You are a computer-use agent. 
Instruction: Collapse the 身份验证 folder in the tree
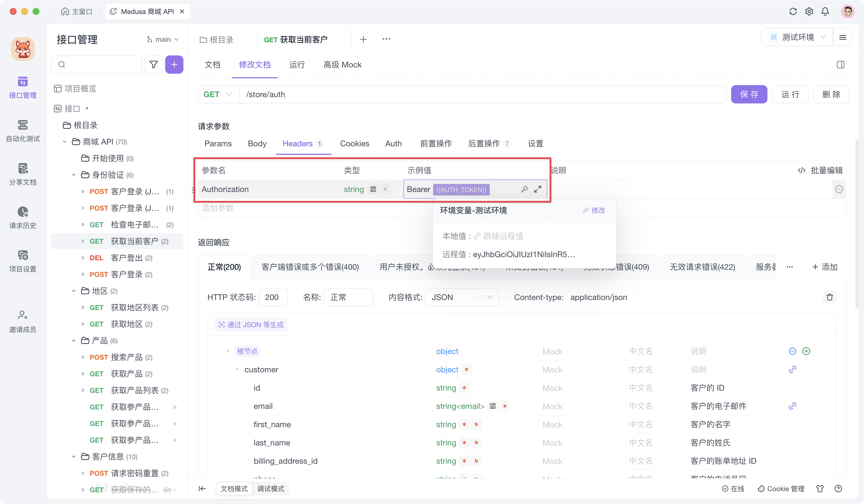coord(73,175)
